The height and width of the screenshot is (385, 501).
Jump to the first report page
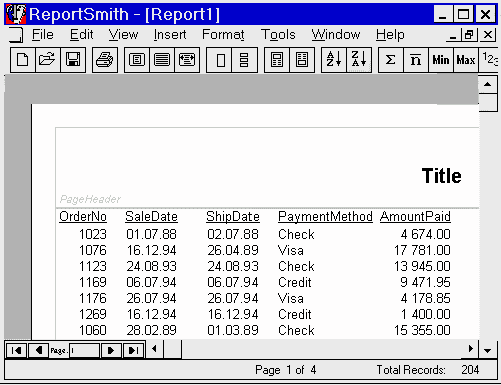tap(16, 350)
